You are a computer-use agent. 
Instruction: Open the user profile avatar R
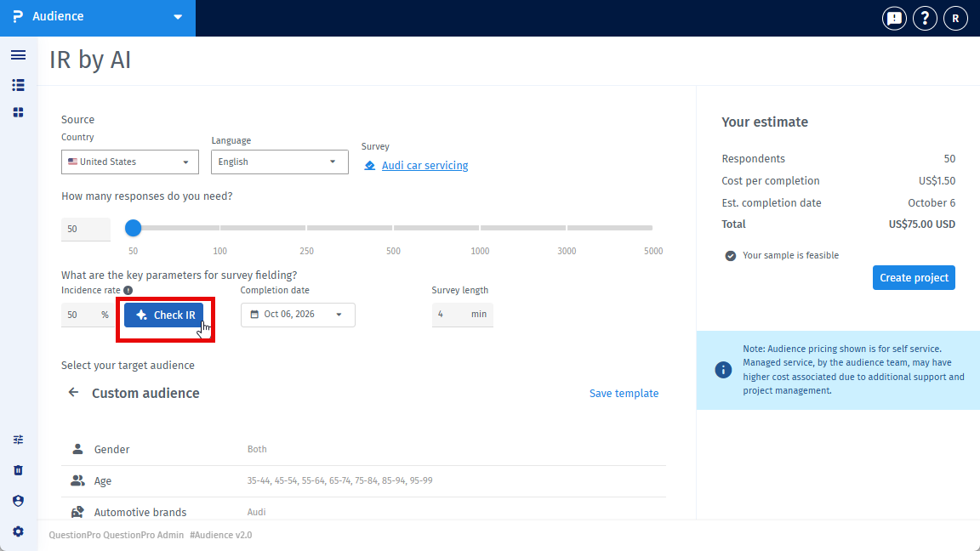pos(955,19)
